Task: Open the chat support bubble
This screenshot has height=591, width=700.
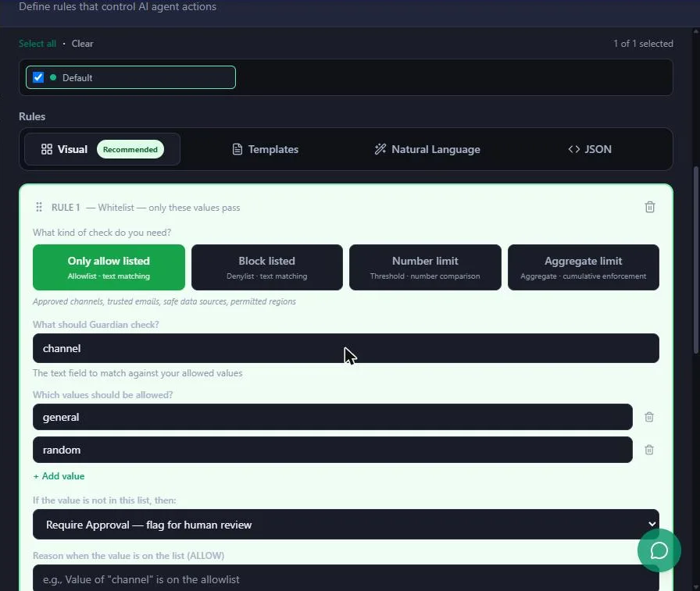Action: (x=659, y=550)
